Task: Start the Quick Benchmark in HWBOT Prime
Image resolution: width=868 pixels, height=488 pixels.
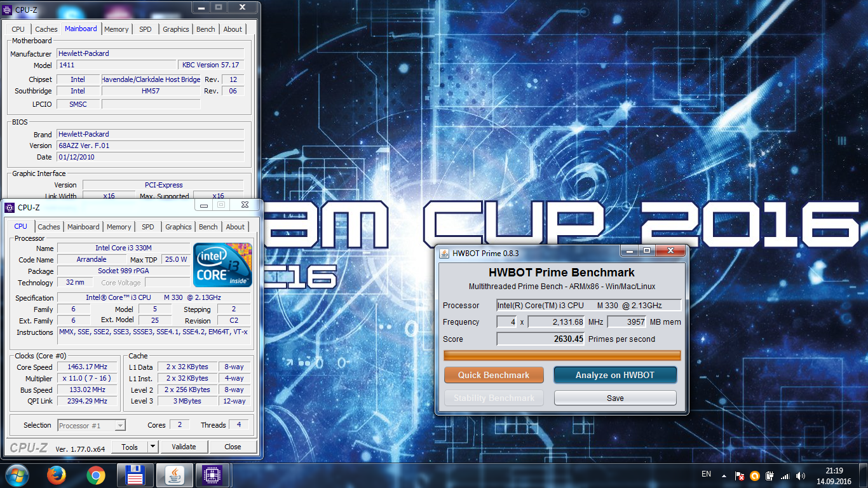Action: coord(494,375)
